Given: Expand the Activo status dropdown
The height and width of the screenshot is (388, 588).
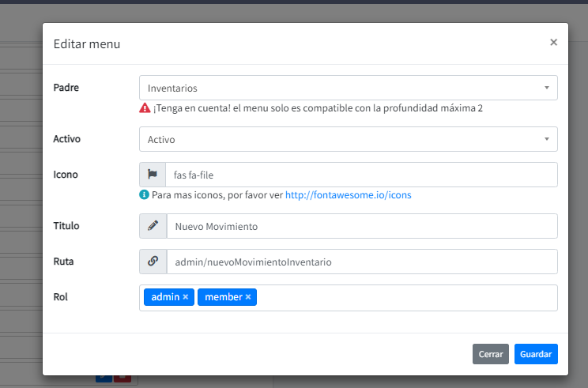Looking at the screenshot, I should coord(340,139).
